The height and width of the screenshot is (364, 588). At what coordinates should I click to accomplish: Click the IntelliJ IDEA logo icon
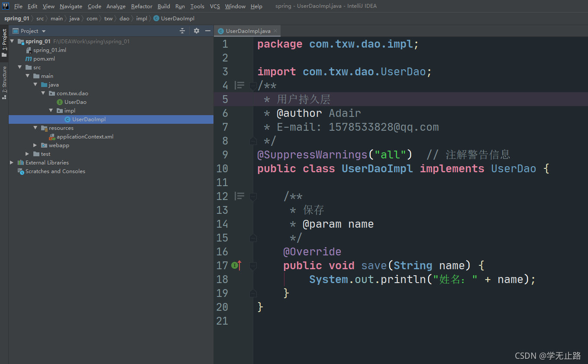coord(6,6)
